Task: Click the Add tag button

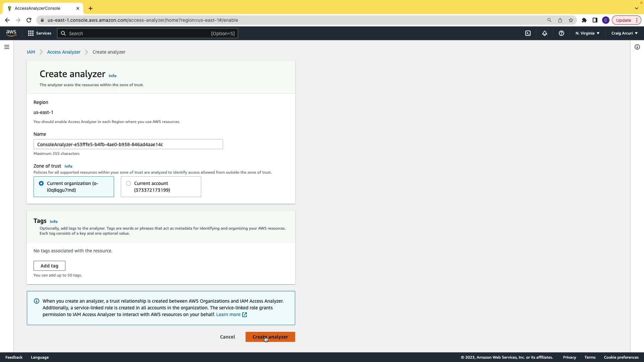Action: tap(49, 266)
